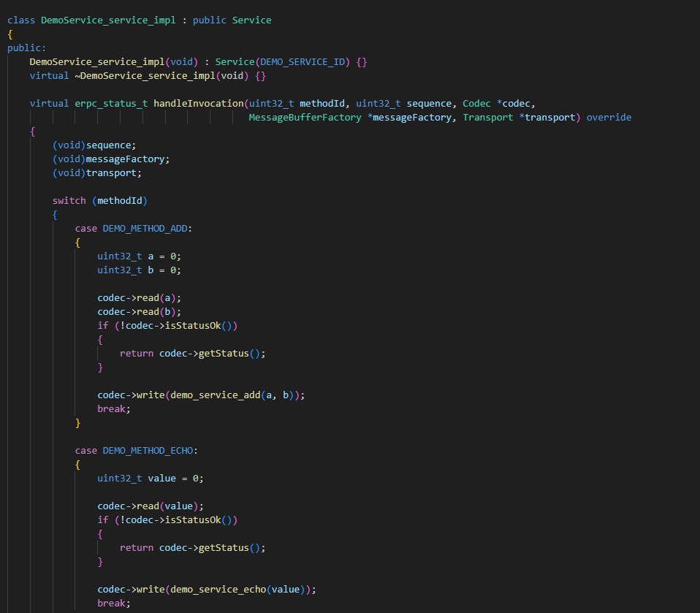The width and height of the screenshot is (700, 613).
Task: Click 'Codec' type in the parameter list
Action: pyautogui.click(x=477, y=104)
